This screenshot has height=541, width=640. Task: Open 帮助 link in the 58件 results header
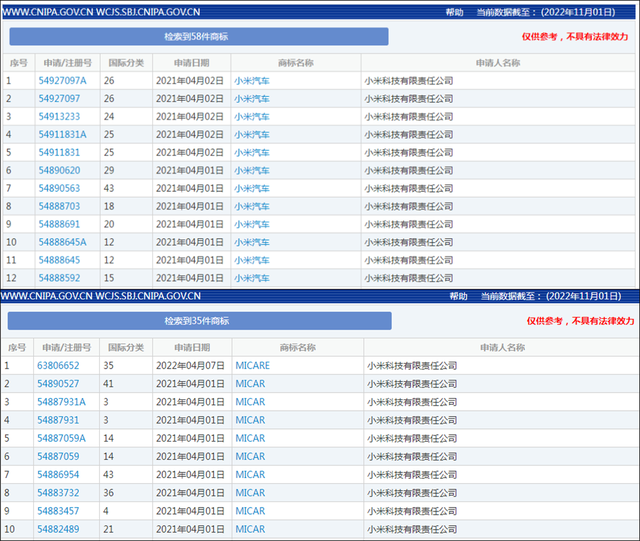coord(454,12)
